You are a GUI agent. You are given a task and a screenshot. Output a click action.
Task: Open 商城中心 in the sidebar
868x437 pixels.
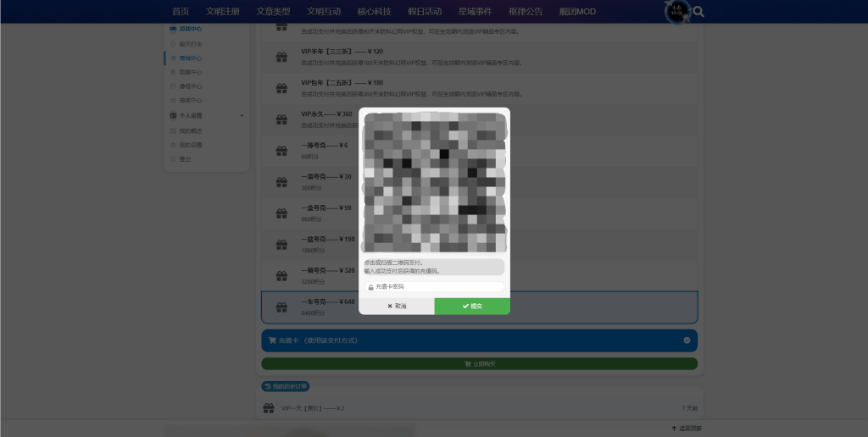[191, 58]
